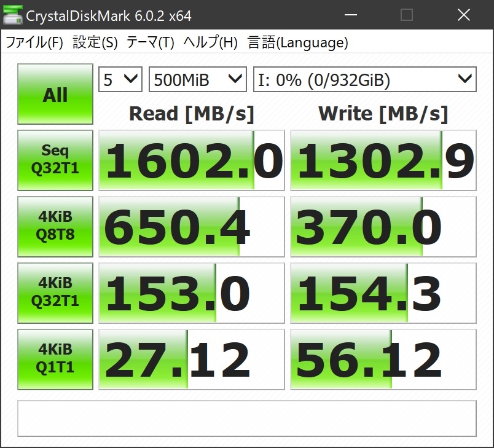This screenshot has height=448, width=494.
Task: Click the Read [MB/s] column header
Action: click(192, 114)
